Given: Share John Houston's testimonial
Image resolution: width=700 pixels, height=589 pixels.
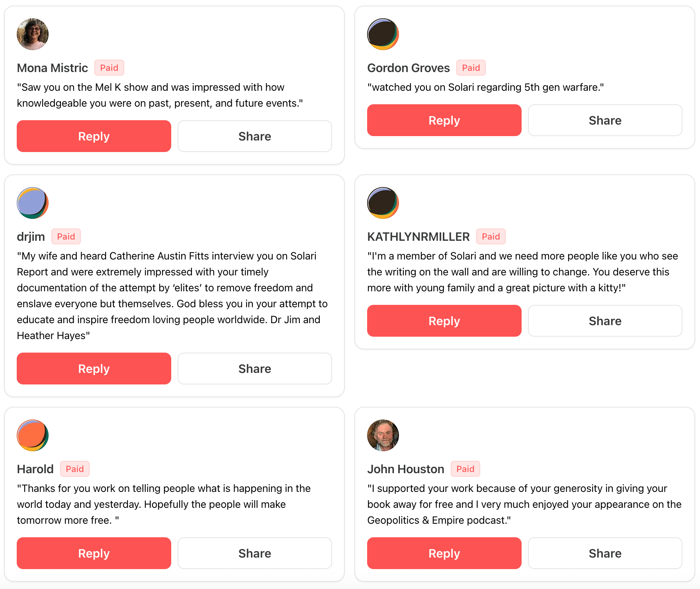Looking at the screenshot, I should point(605,553).
